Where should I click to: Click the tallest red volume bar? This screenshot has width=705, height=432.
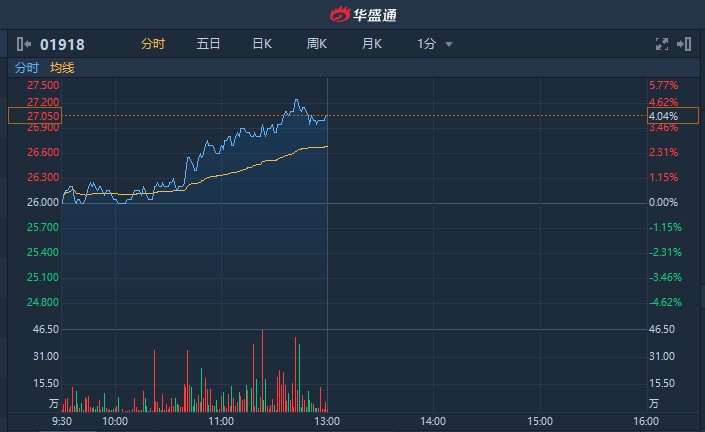pos(263,370)
